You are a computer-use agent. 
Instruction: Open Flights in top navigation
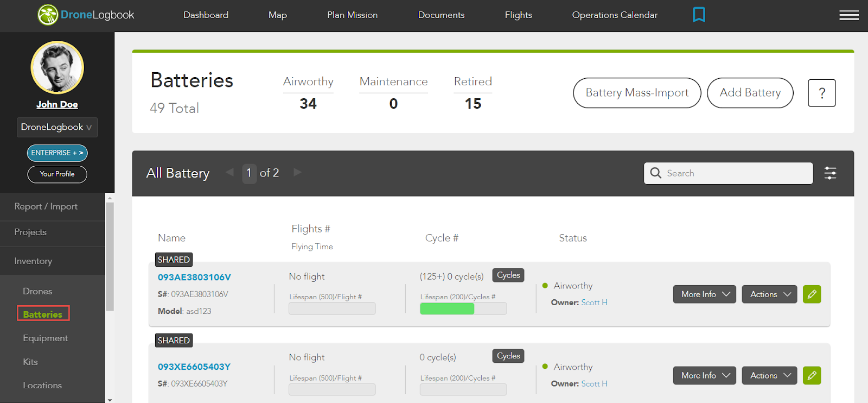[518, 15]
